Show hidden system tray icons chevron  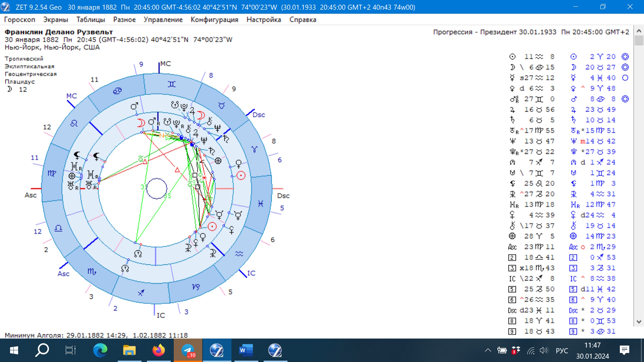tap(488, 351)
